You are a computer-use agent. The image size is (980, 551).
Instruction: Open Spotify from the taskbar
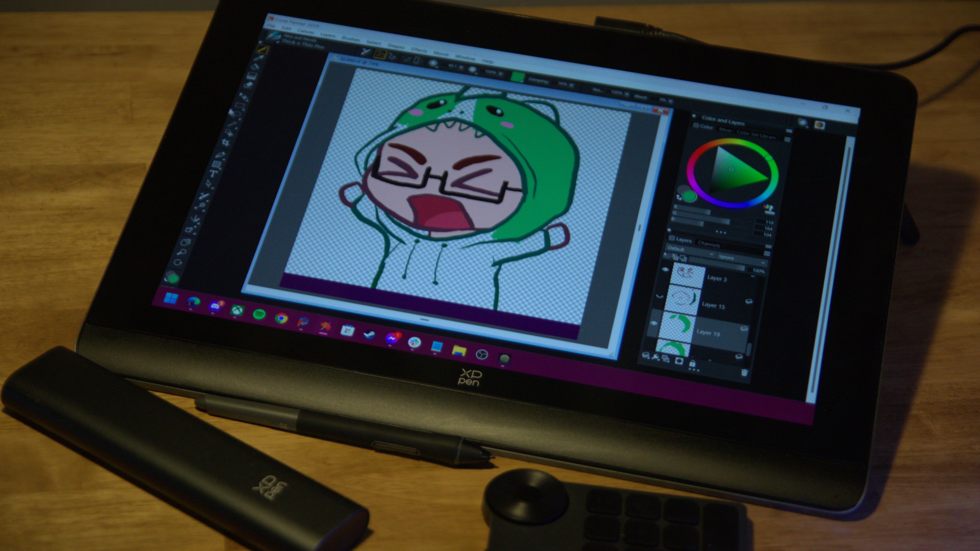click(x=259, y=314)
